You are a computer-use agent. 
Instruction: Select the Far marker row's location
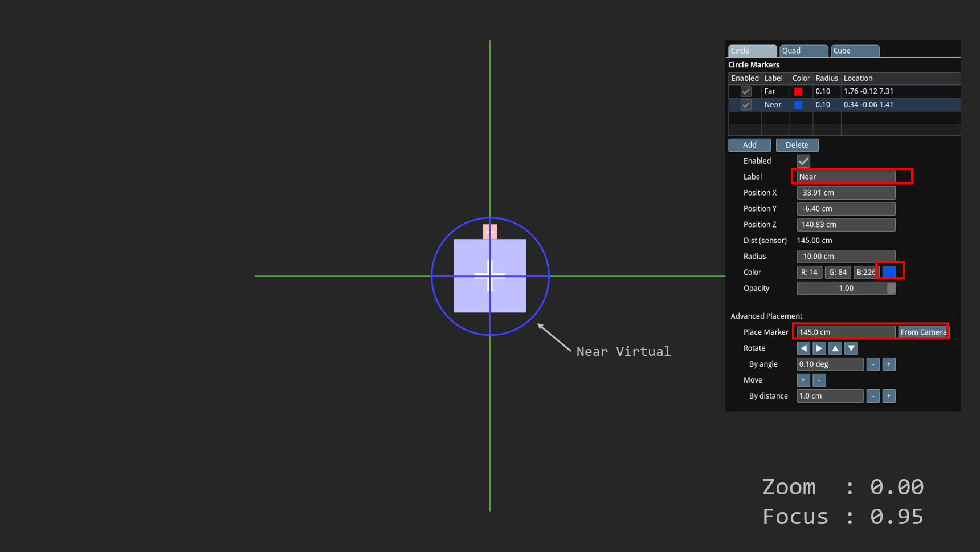(x=868, y=91)
